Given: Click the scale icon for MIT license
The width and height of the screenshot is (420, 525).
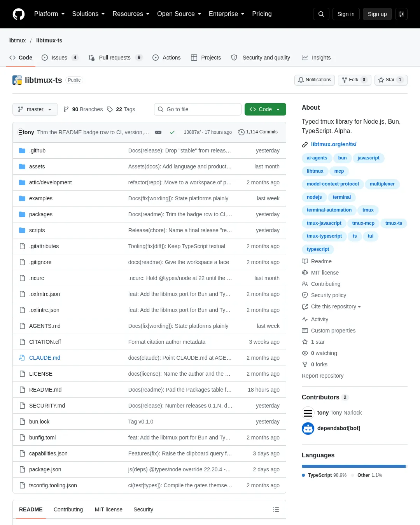Looking at the screenshot, I should pos(305,273).
